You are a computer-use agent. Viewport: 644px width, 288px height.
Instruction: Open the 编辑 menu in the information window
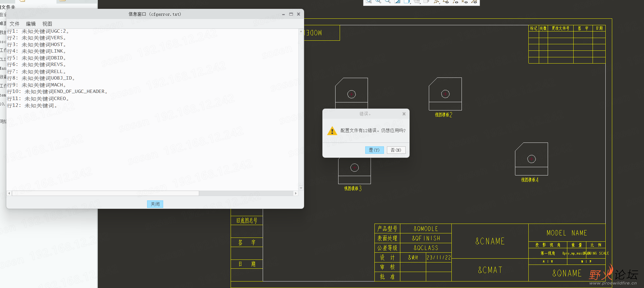pyautogui.click(x=31, y=24)
